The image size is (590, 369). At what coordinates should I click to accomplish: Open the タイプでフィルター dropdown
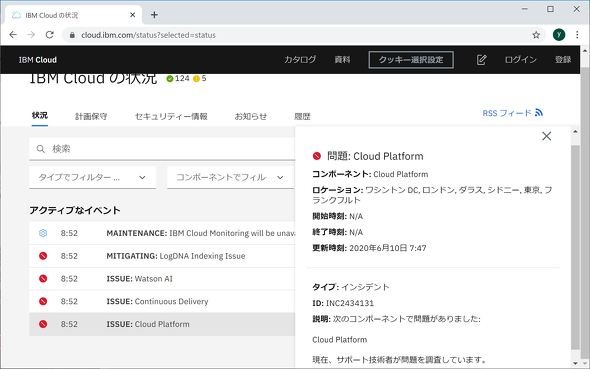tap(93, 177)
